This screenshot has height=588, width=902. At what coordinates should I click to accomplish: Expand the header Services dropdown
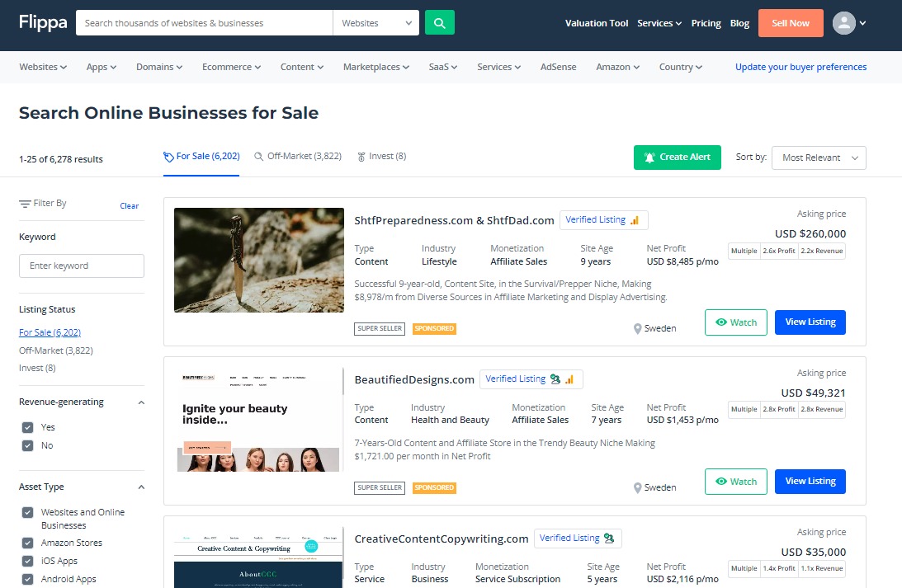click(x=659, y=23)
